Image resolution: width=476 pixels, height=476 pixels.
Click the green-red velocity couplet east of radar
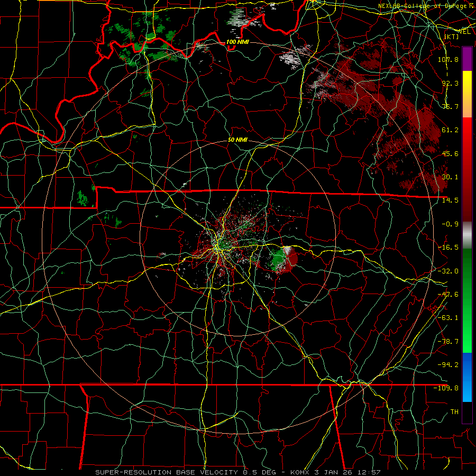click(284, 259)
